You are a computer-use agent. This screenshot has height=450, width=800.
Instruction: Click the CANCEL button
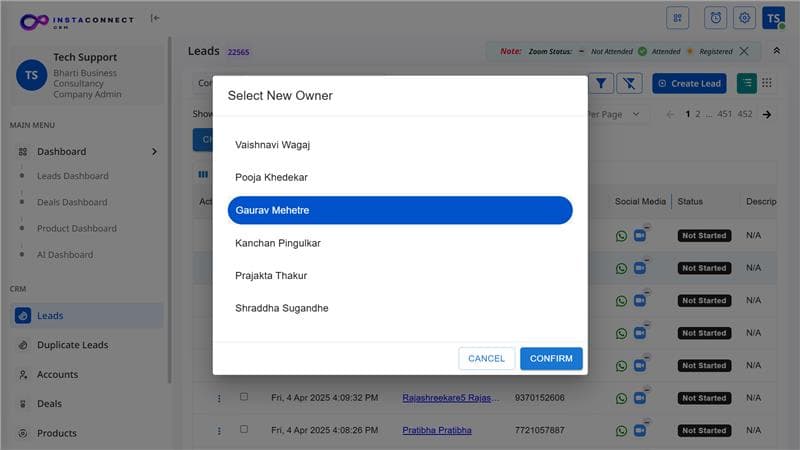486,359
